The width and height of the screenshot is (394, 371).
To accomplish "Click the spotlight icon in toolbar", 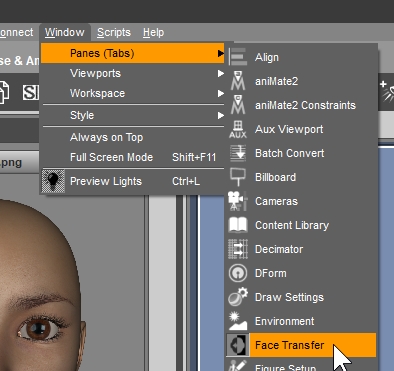I will point(387,92).
